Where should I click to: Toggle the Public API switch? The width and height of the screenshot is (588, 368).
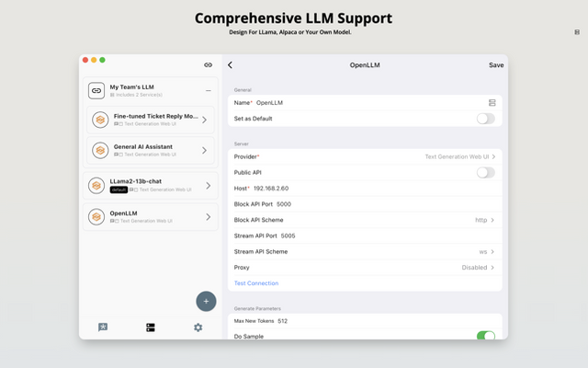pyautogui.click(x=486, y=172)
